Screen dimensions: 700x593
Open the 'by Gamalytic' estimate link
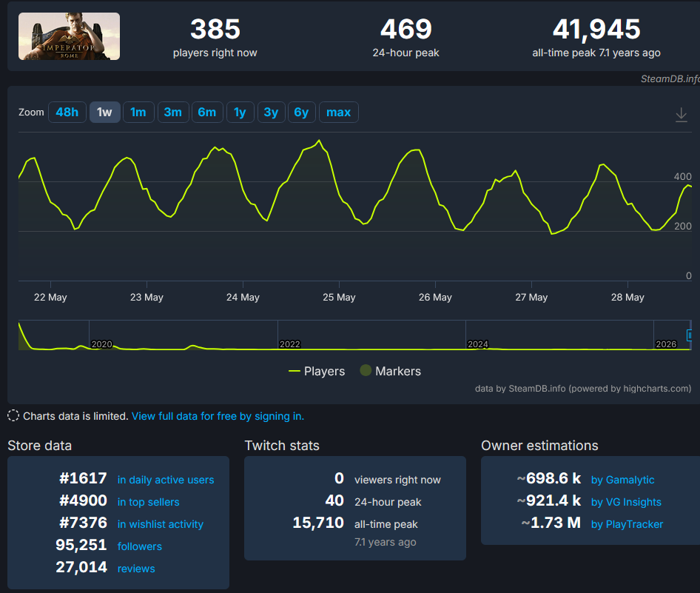(x=623, y=480)
